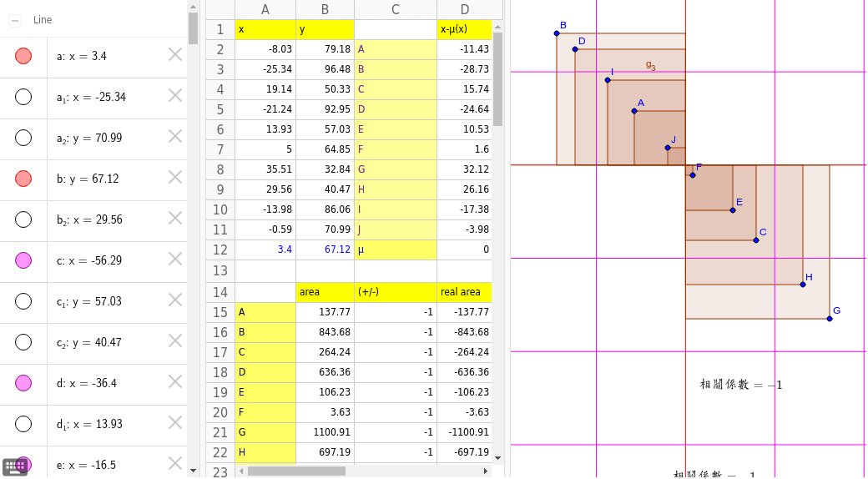Select cell containing 96.48
868x479 pixels.
(325, 69)
